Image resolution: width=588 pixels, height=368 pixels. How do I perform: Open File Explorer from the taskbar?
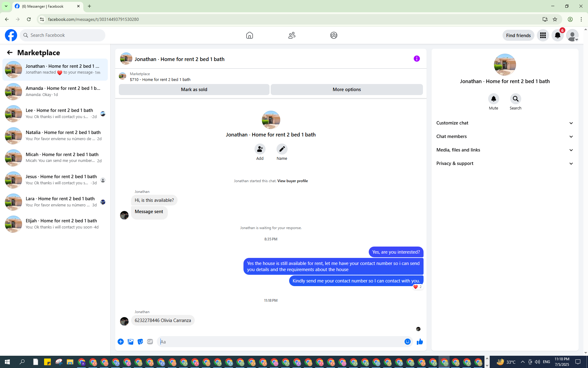[x=70, y=362]
